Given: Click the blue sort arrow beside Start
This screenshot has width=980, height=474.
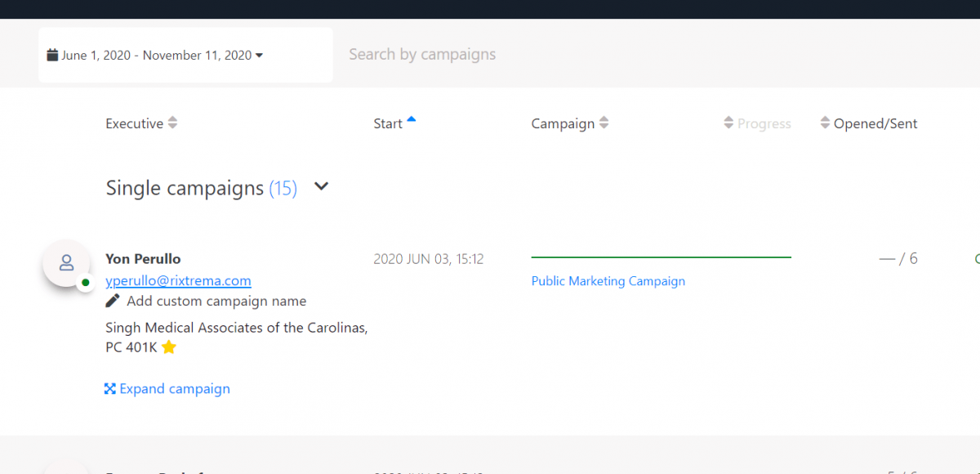Looking at the screenshot, I should pos(412,120).
